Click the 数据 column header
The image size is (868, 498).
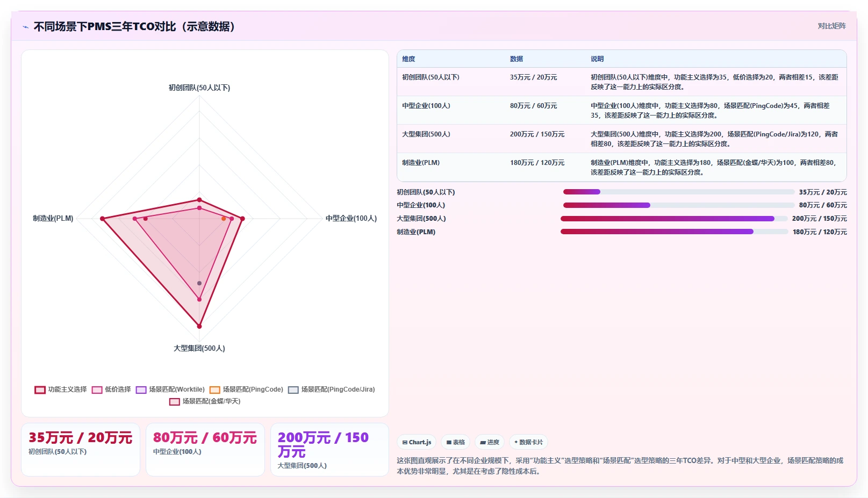tap(517, 59)
